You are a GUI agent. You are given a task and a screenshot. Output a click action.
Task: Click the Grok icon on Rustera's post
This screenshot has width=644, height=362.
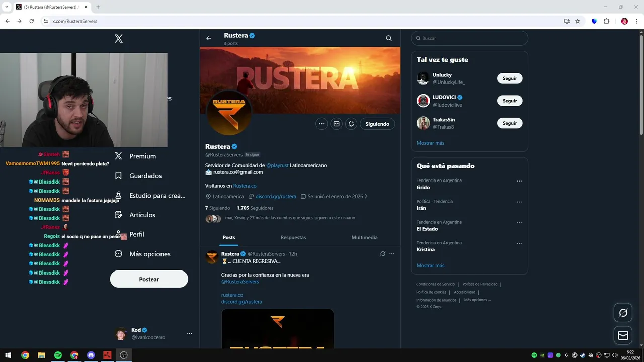(383, 254)
